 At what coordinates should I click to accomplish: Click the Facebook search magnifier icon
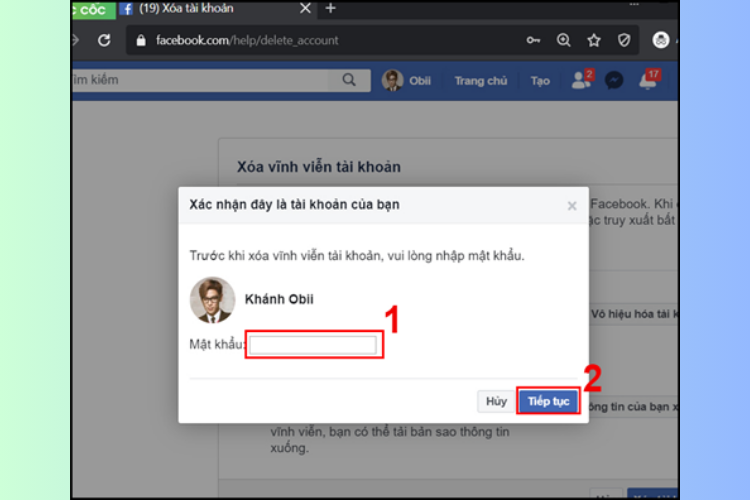pos(349,80)
